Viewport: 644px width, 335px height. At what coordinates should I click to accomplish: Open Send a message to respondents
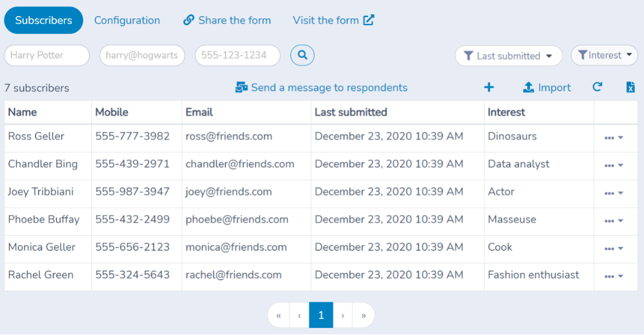click(321, 88)
